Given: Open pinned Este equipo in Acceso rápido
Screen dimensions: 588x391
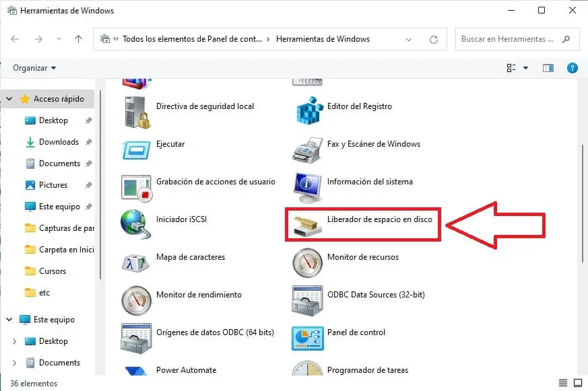Looking at the screenshot, I should tap(60, 207).
